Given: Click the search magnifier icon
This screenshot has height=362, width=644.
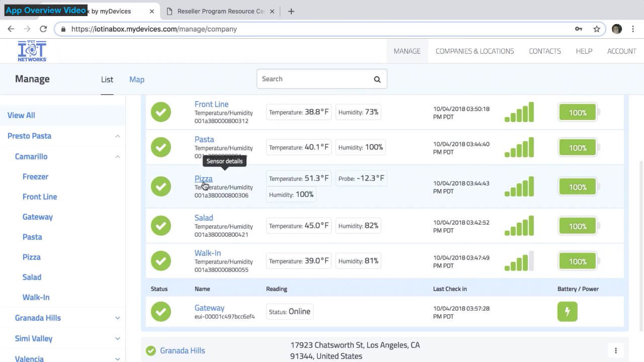Looking at the screenshot, I should (x=377, y=79).
